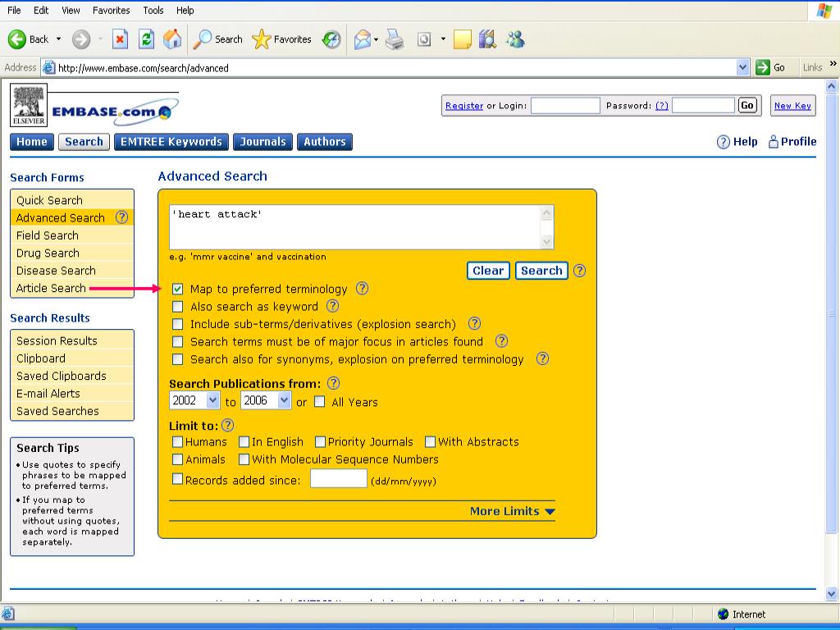
Task: Click the Register link
Action: pyautogui.click(x=464, y=106)
